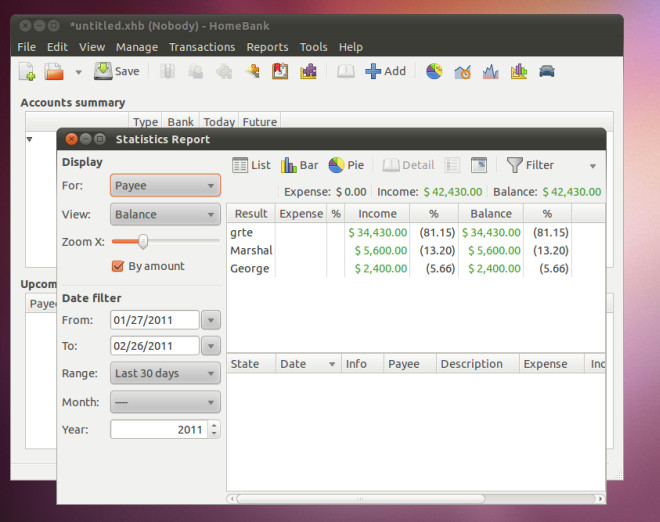Open the To date calendar arrow
Image resolution: width=660 pixels, height=522 pixels.
[x=211, y=346]
